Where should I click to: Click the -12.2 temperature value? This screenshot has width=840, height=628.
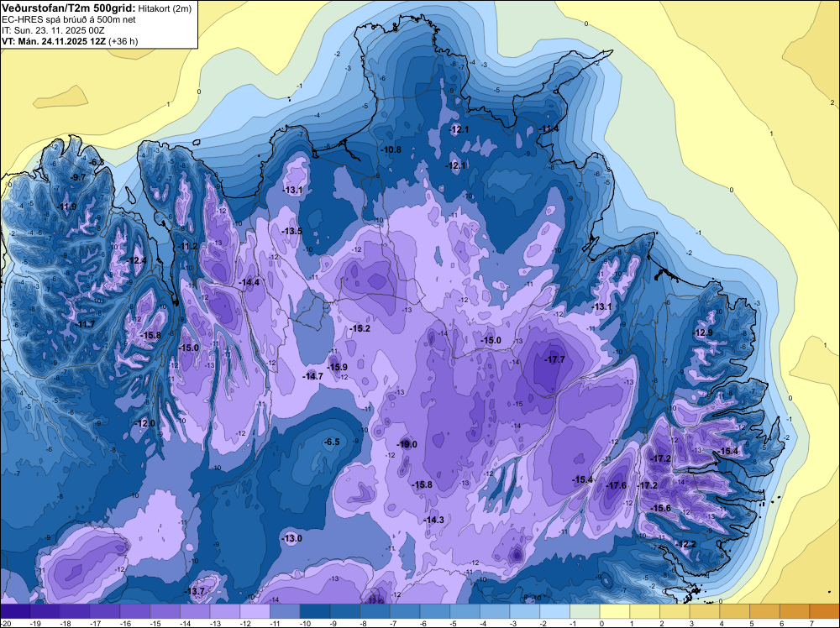pos(685,545)
